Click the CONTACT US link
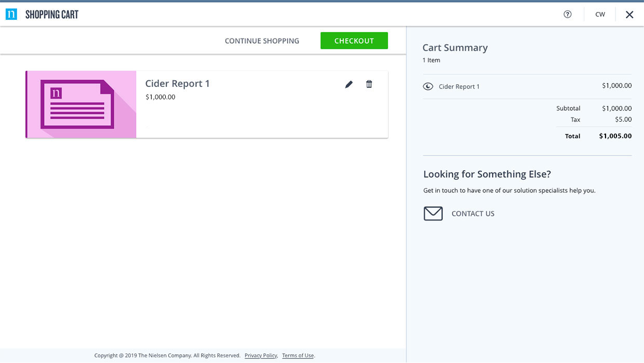 (x=473, y=214)
